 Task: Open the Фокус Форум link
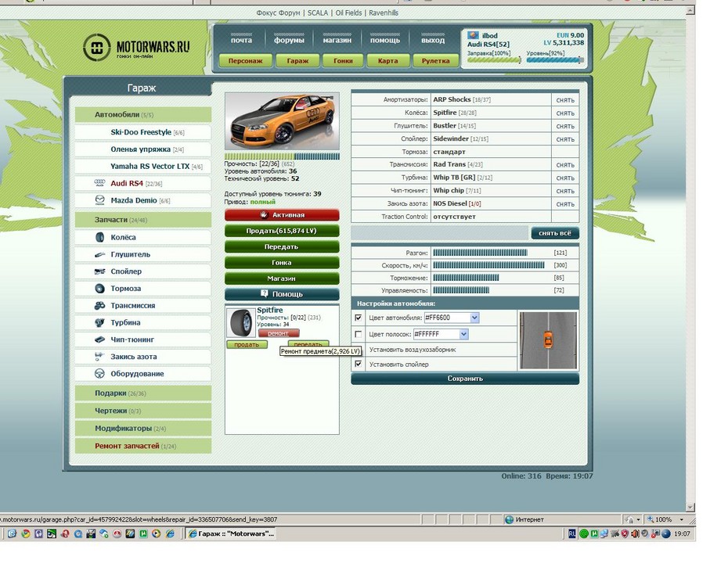278,13
